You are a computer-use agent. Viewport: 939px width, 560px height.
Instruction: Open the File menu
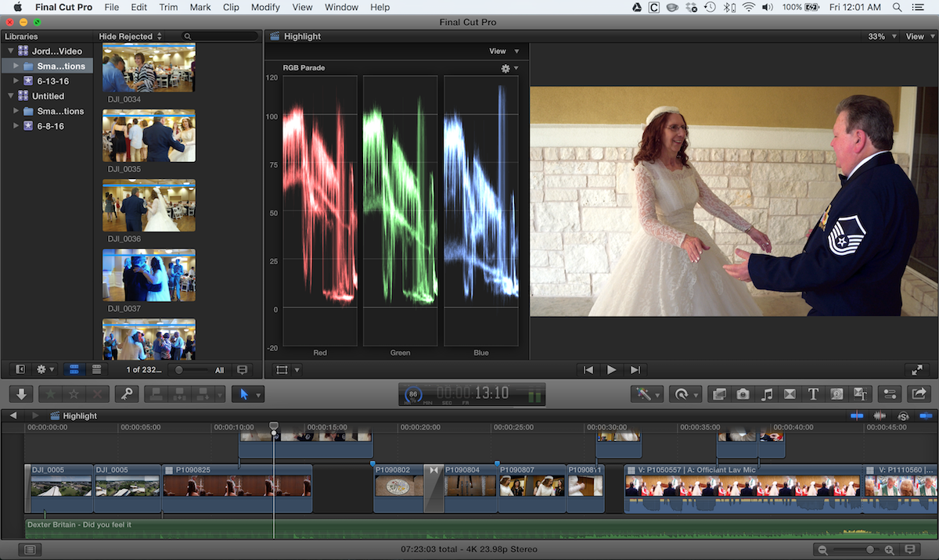111,7
